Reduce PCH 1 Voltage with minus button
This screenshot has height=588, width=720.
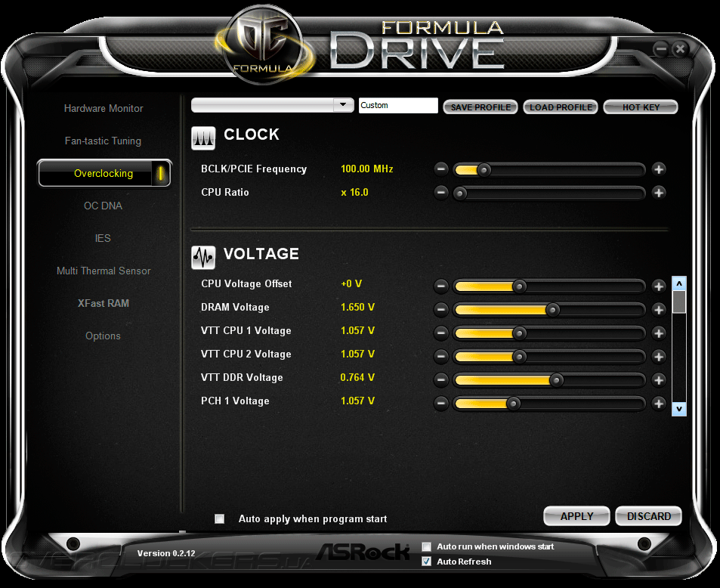tap(440, 404)
